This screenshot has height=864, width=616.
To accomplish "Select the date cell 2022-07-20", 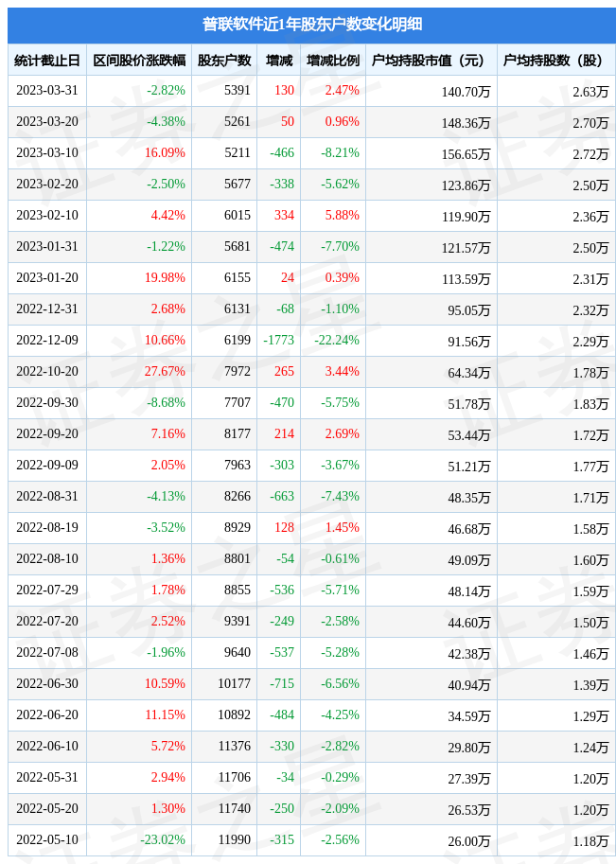I will pyautogui.click(x=47, y=621).
